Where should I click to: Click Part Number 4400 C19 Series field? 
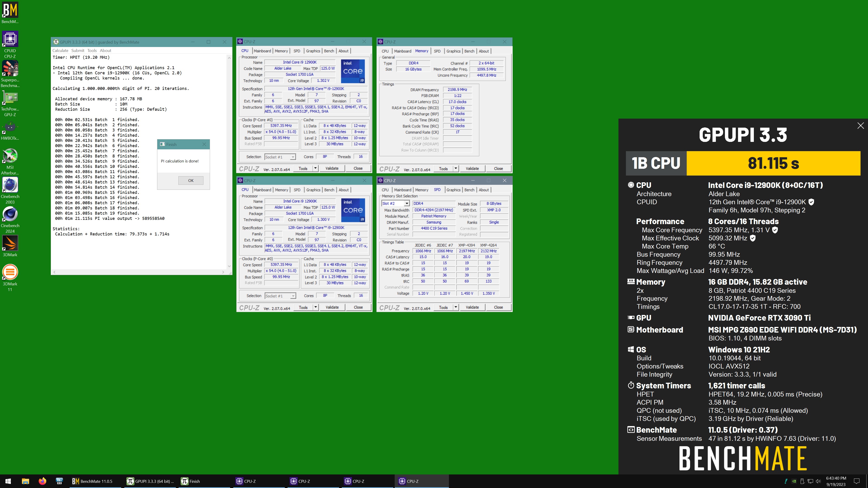(434, 228)
